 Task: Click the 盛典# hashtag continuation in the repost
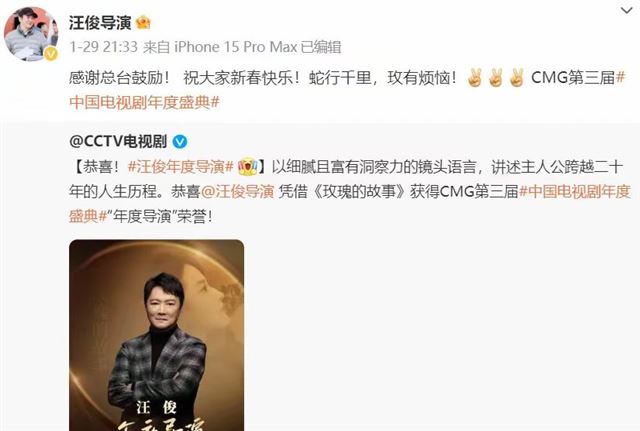pyautogui.click(x=88, y=216)
